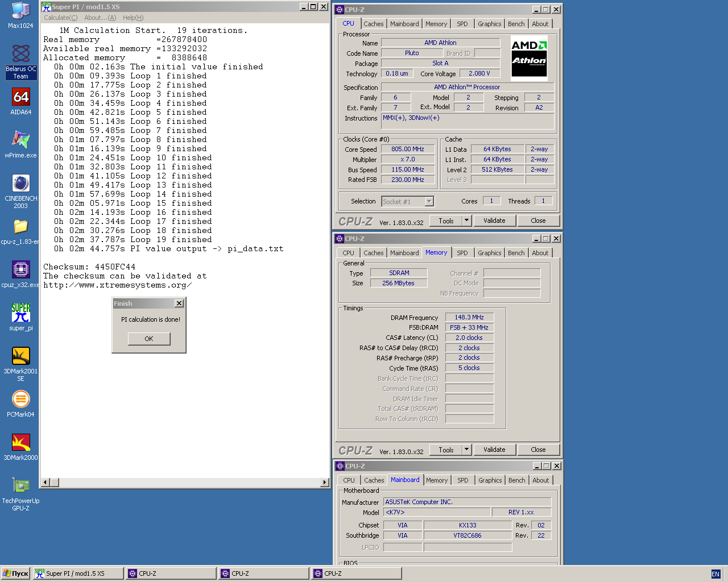Click Super PI title bar icon
The height and width of the screenshot is (582, 728).
[46, 7]
